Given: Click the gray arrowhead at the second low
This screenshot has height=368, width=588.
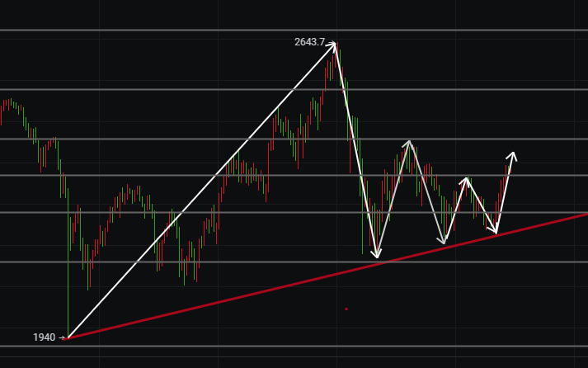Looking at the screenshot, I should click(x=444, y=241).
